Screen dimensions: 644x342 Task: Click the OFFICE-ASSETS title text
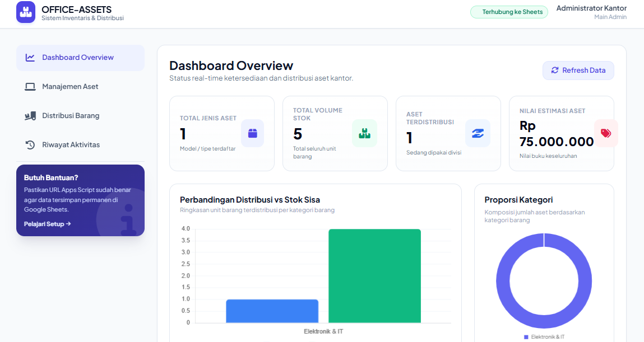tap(76, 10)
